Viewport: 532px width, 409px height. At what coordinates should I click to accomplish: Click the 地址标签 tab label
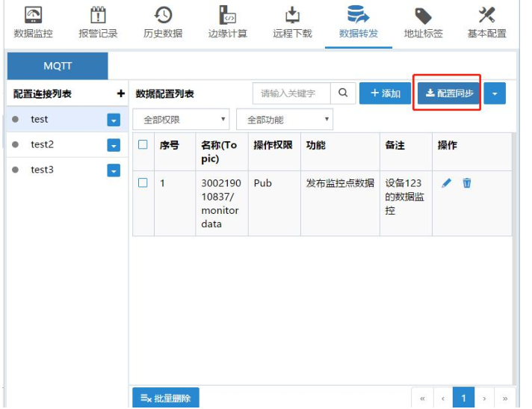pos(424,34)
